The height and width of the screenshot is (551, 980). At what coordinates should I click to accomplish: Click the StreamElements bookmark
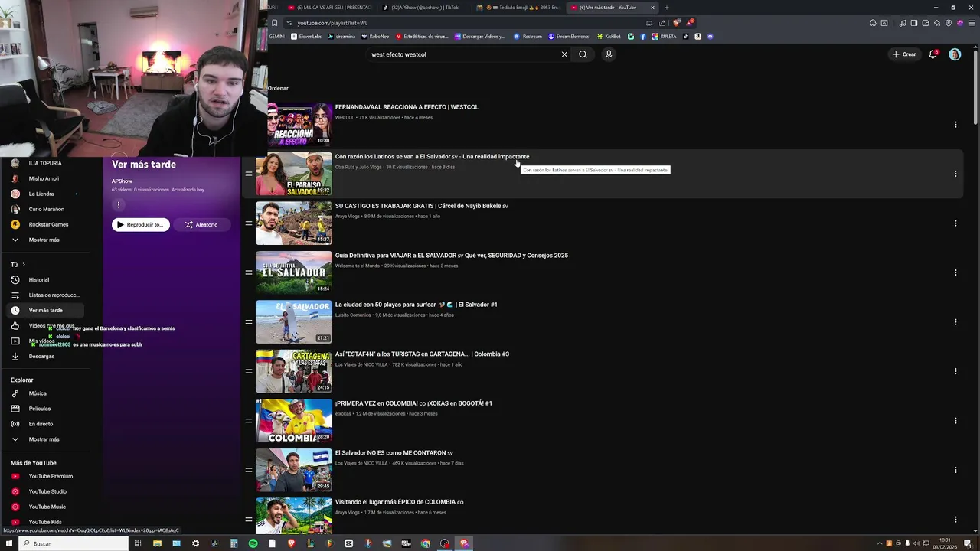pyautogui.click(x=569, y=37)
